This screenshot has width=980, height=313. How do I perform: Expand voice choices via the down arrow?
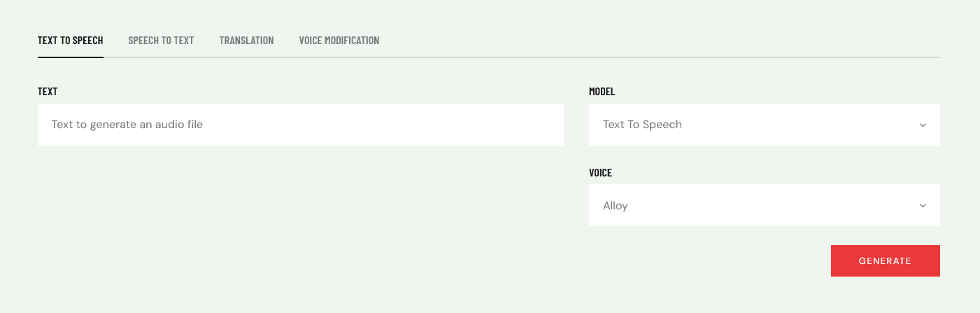(x=923, y=206)
